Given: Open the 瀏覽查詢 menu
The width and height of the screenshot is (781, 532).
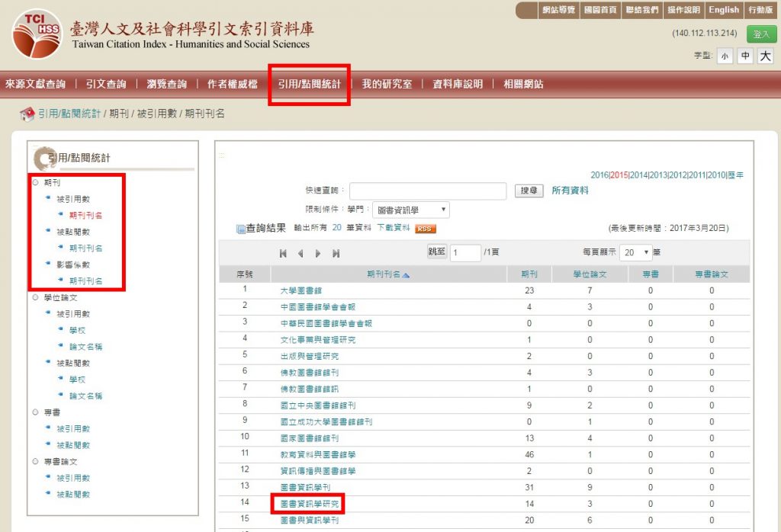Looking at the screenshot, I should (x=167, y=84).
